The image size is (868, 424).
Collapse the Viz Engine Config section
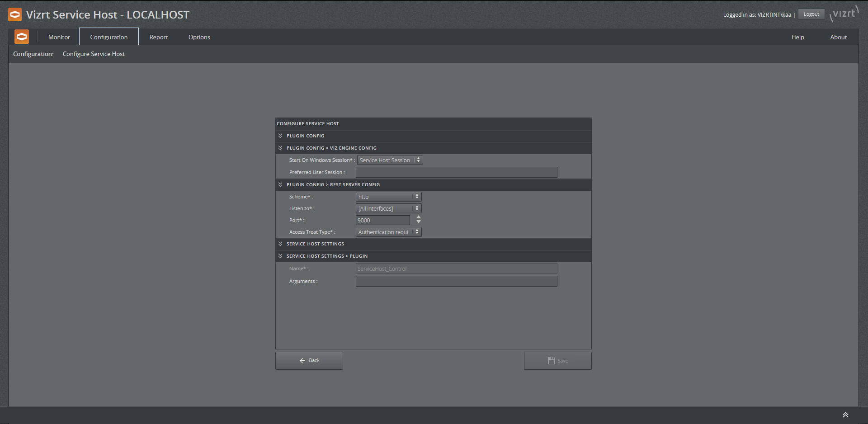[280, 148]
